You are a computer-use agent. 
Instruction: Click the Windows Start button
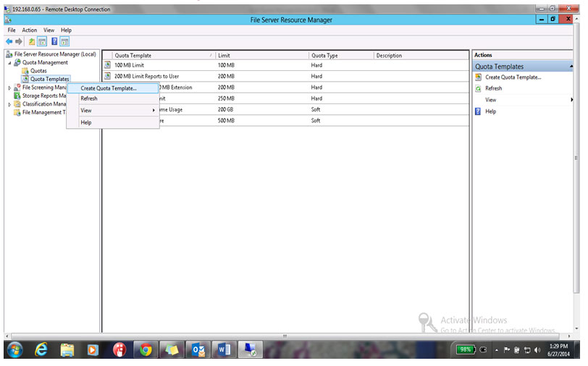[14, 350]
